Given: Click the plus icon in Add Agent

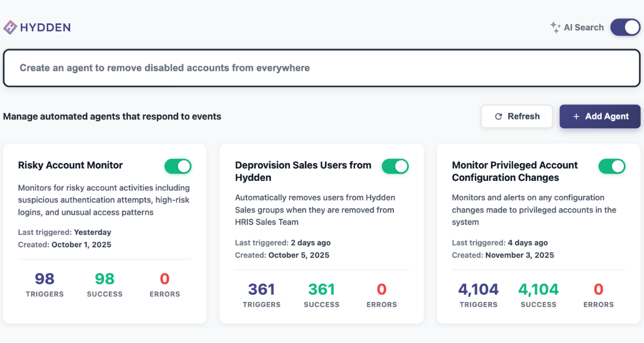Looking at the screenshot, I should click(x=576, y=116).
